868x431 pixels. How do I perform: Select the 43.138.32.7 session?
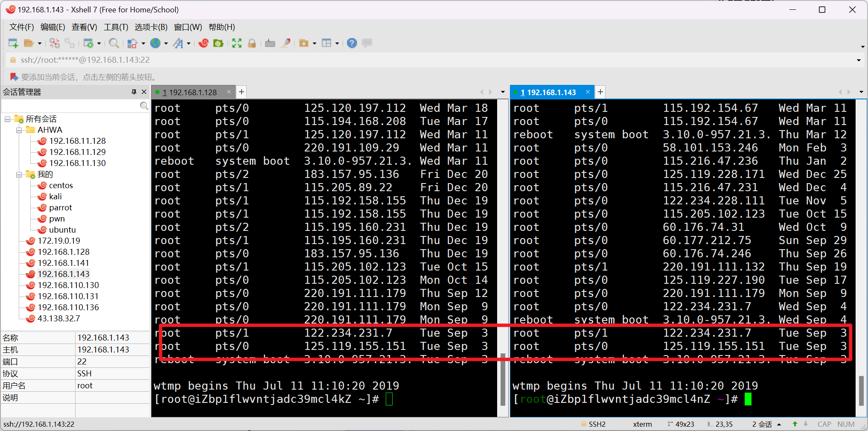coord(58,319)
